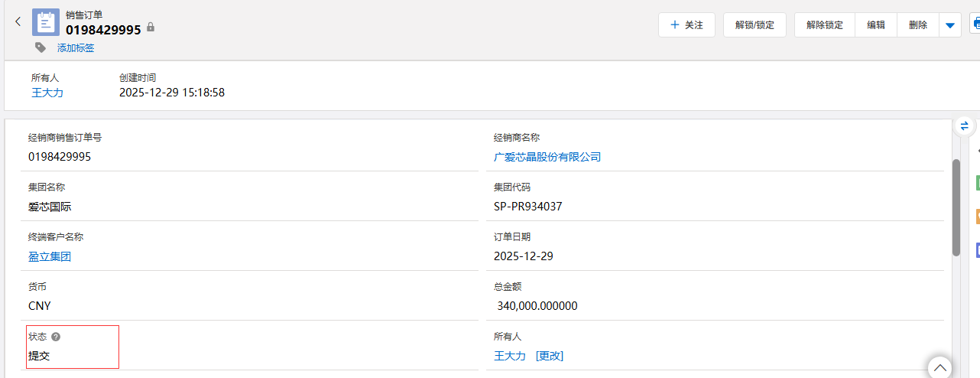Toggle lock state via 解锁/锁定
Screen dimensions: 980x378
pos(754,25)
